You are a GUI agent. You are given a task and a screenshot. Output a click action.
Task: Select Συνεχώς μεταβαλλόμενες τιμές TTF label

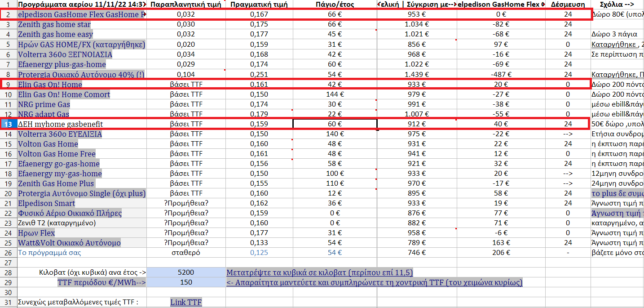click(x=77, y=302)
